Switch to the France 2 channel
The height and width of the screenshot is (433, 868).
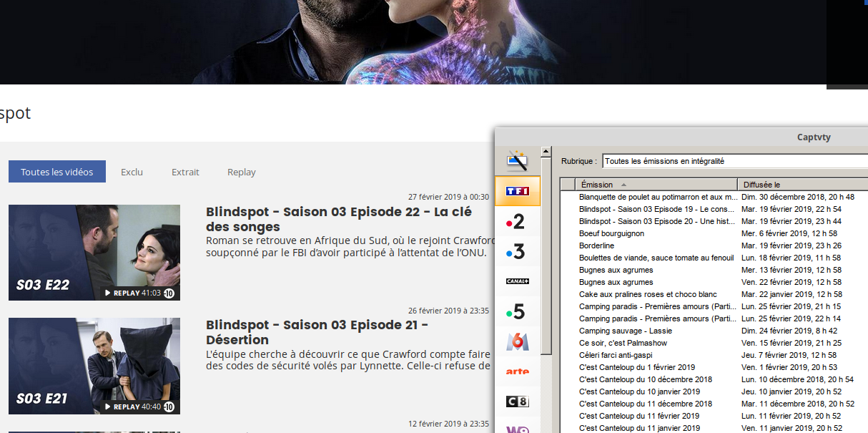[x=517, y=221]
